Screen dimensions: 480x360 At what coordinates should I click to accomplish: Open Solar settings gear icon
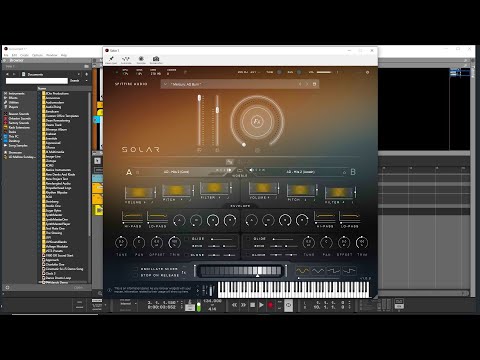tap(367, 72)
